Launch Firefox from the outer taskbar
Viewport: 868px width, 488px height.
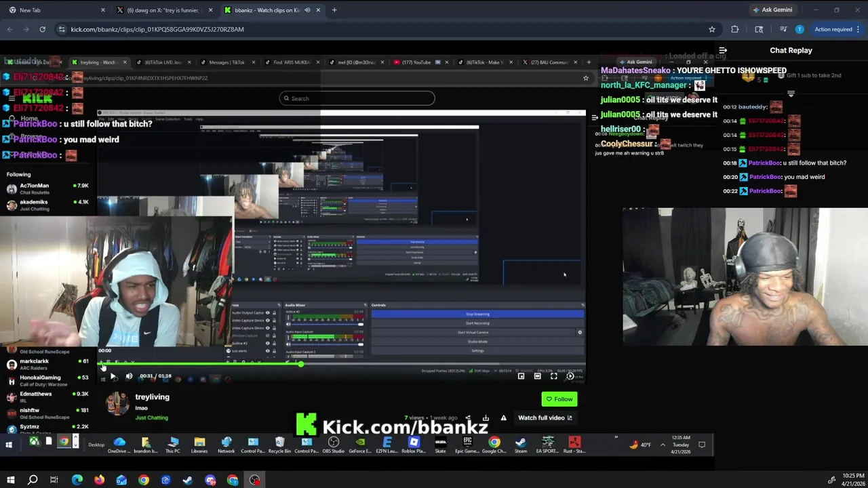coord(99,480)
